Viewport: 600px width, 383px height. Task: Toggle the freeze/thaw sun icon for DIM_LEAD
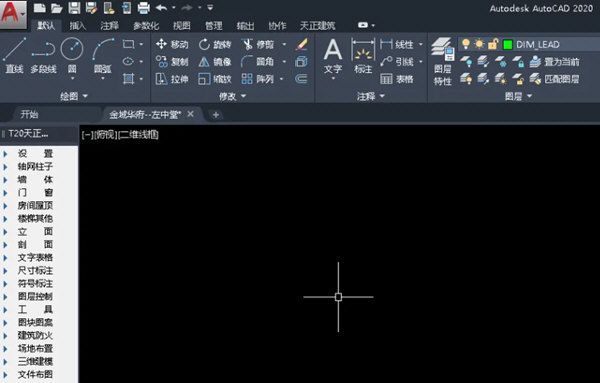tap(479, 44)
